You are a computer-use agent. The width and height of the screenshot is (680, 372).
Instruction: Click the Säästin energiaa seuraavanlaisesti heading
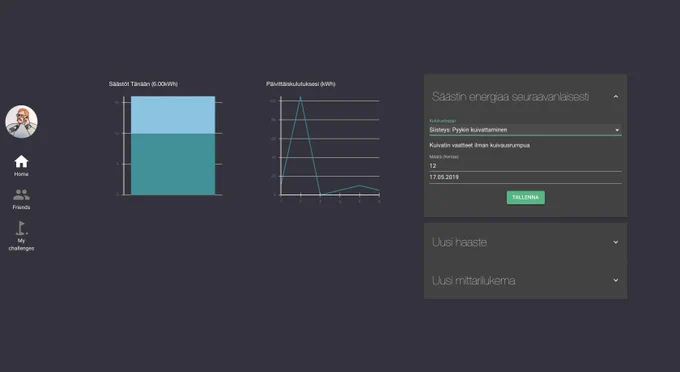pyautogui.click(x=510, y=97)
